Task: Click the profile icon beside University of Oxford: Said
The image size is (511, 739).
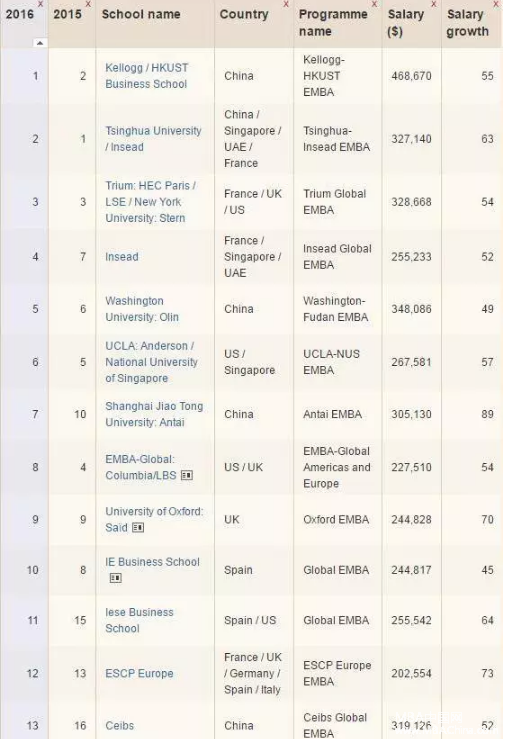Action: 138,527
